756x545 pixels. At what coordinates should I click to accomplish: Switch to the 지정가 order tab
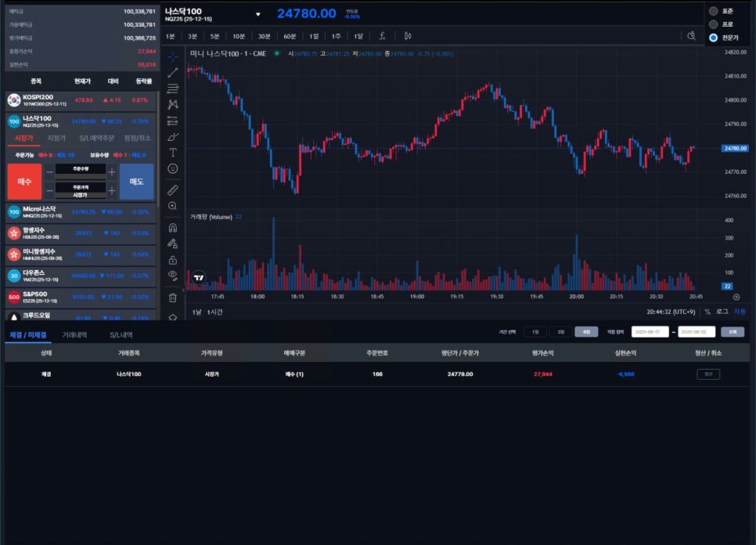56,138
